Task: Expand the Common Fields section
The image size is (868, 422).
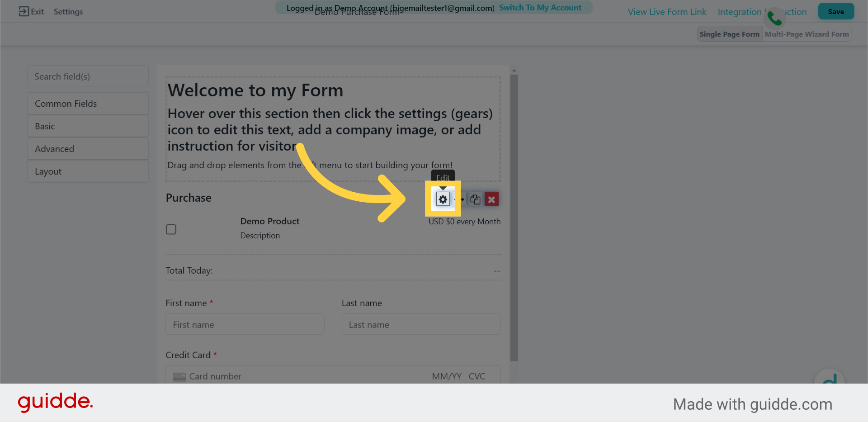Action: [88, 104]
